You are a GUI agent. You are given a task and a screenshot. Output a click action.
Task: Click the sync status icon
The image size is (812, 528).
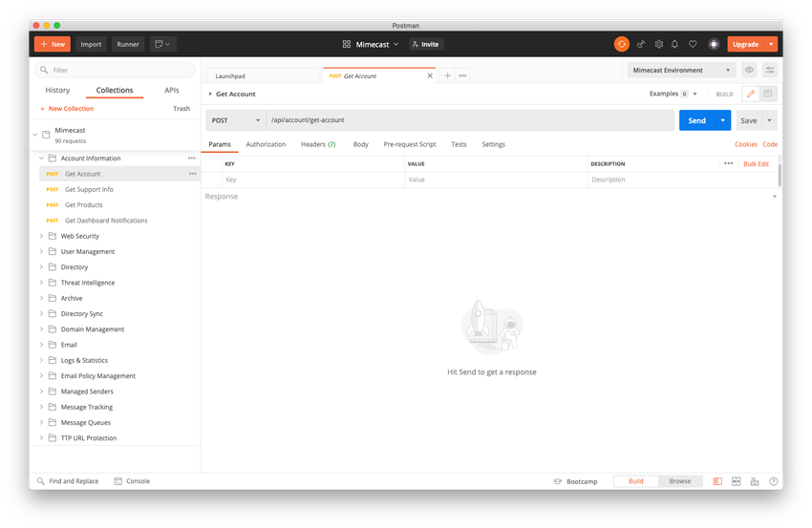(622, 44)
